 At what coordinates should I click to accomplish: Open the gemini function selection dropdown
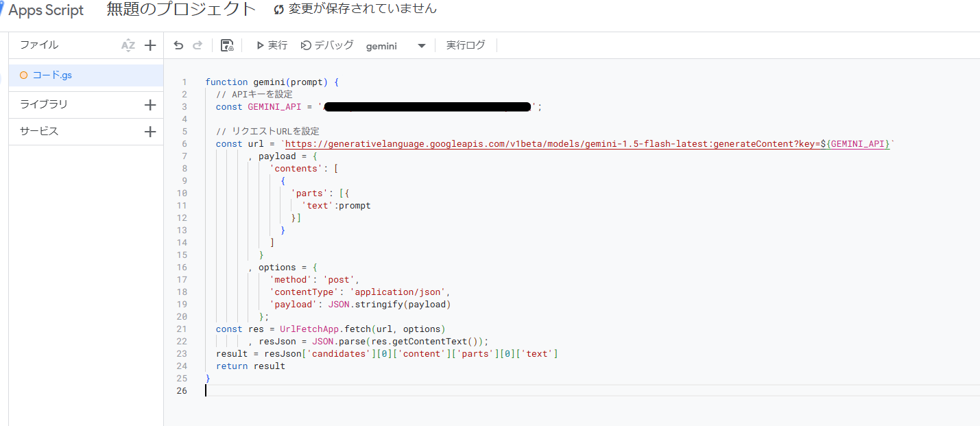(x=381, y=45)
